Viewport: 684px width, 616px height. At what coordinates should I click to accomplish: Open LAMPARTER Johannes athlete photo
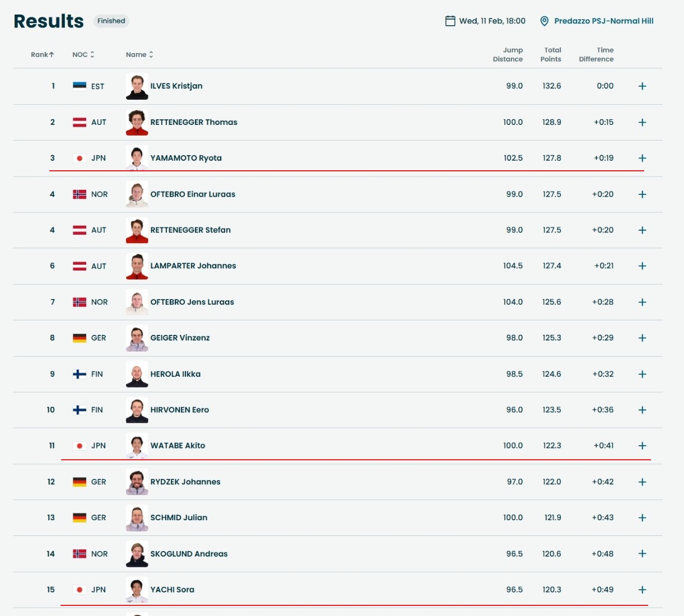click(137, 266)
